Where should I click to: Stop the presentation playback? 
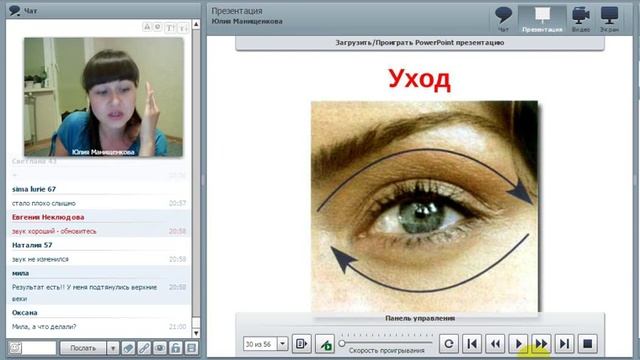(x=588, y=344)
